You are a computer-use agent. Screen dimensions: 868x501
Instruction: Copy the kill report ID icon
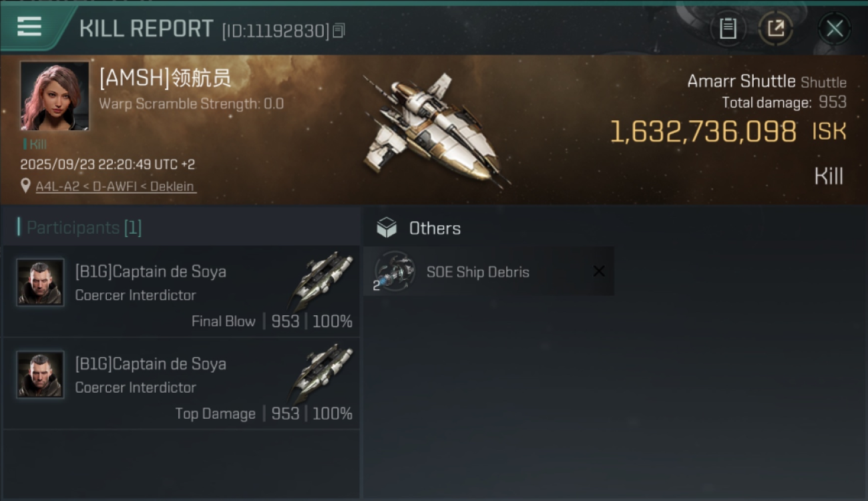coord(339,30)
